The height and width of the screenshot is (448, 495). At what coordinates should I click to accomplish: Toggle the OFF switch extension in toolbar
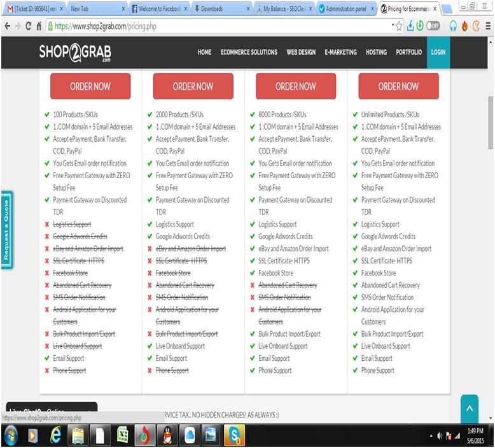(x=433, y=25)
